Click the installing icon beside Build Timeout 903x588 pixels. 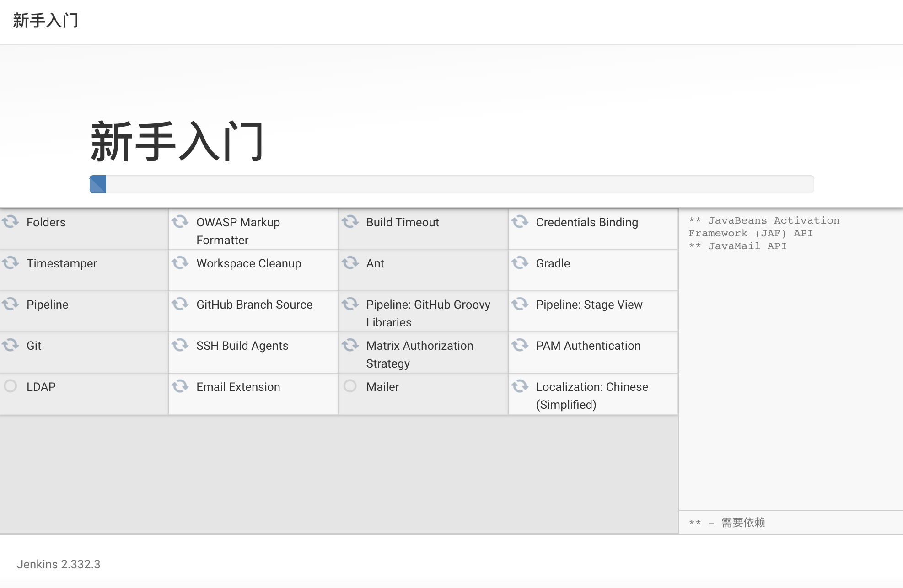click(x=350, y=222)
